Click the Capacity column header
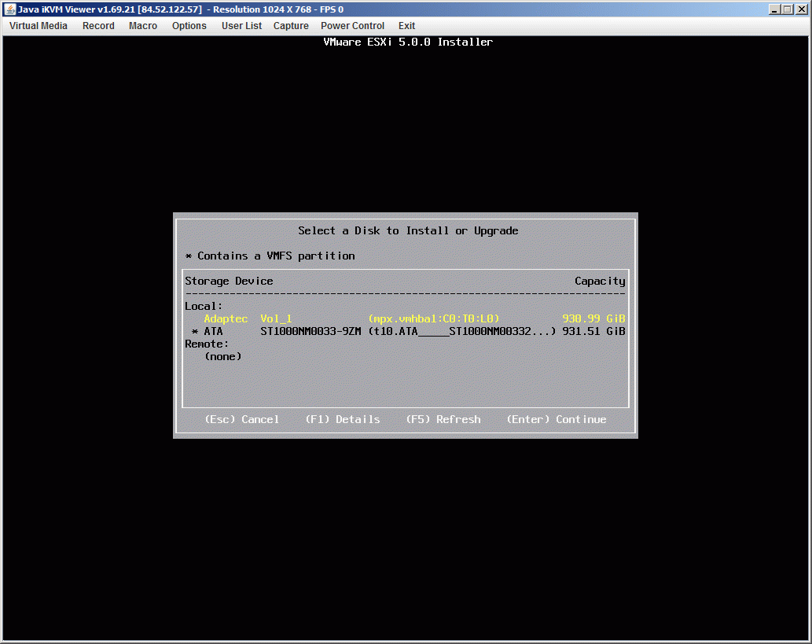Image resolution: width=812 pixels, height=644 pixels. coord(600,281)
